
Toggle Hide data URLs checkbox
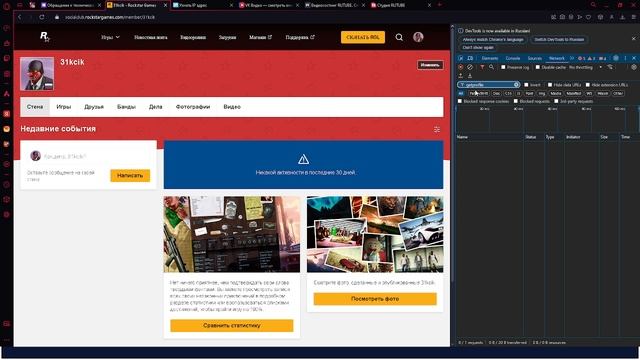coord(550,85)
